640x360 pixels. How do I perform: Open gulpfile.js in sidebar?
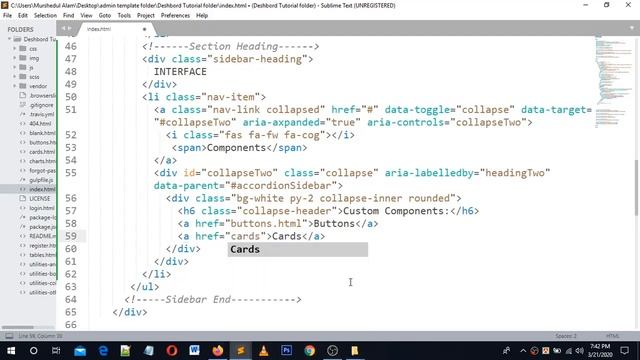click(41, 180)
